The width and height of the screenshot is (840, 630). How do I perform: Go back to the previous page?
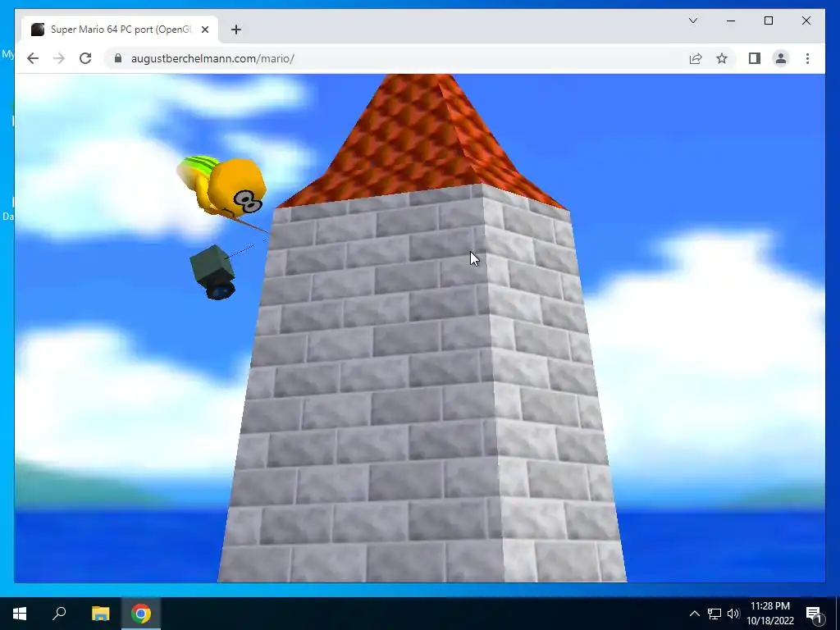coord(33,58)
